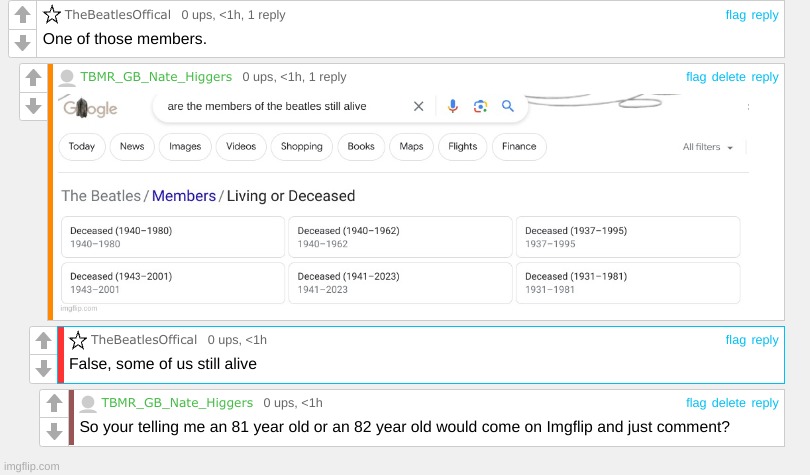
Task: Upvote the "One of those members." comment
Action: pos(22,16)
